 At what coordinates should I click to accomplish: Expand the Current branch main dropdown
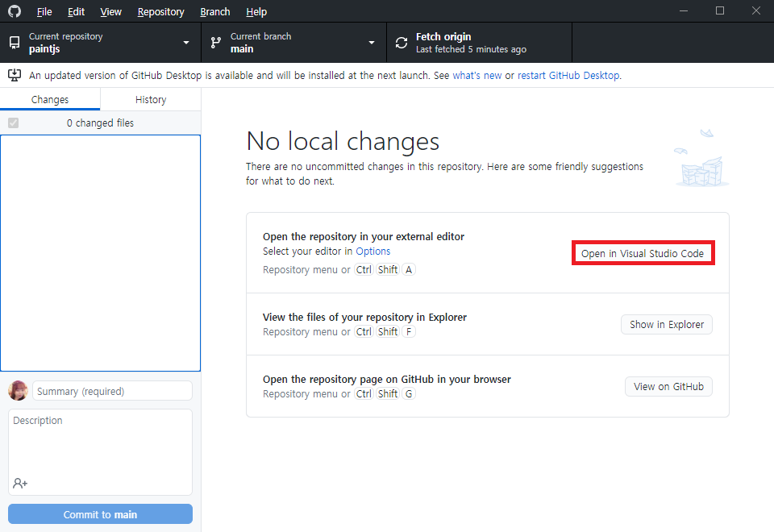coord(294,43)
